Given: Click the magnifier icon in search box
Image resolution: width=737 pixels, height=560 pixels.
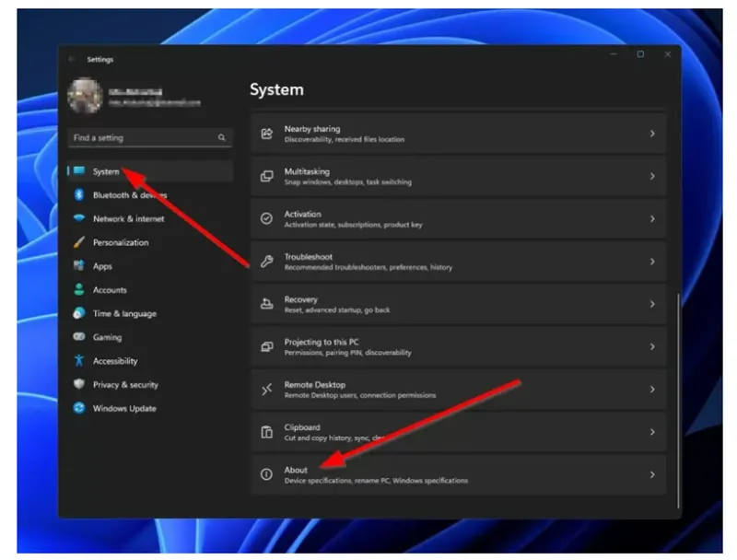Looking at the screenshot, I should pos(221,137).
